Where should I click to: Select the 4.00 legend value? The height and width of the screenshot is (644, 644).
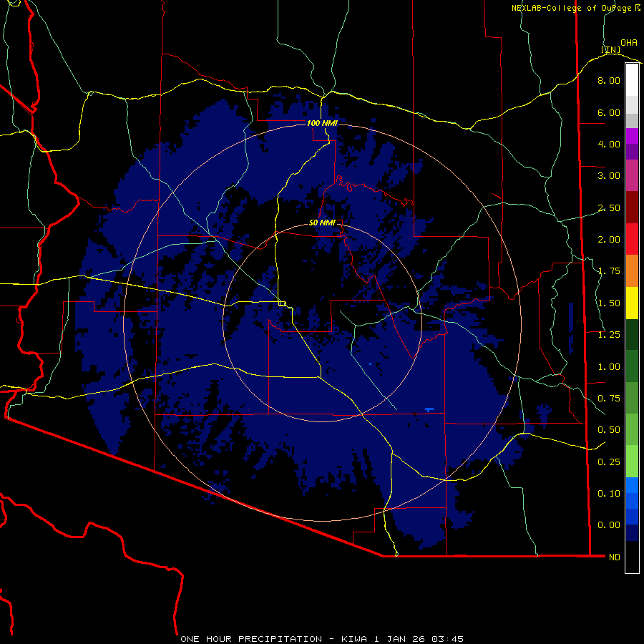[609, 144]
